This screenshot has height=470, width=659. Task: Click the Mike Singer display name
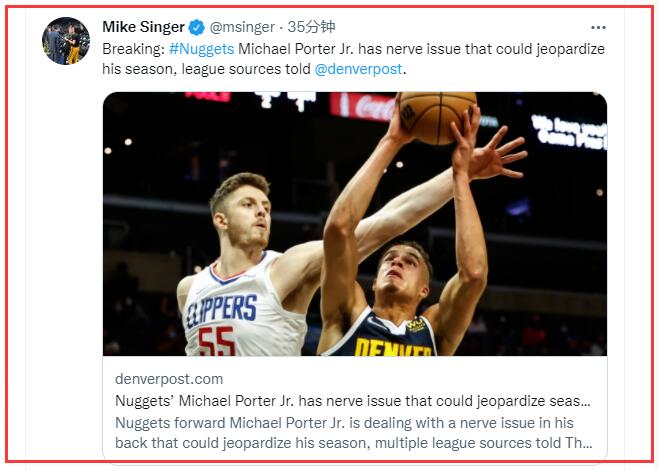[x=143, y=27]
